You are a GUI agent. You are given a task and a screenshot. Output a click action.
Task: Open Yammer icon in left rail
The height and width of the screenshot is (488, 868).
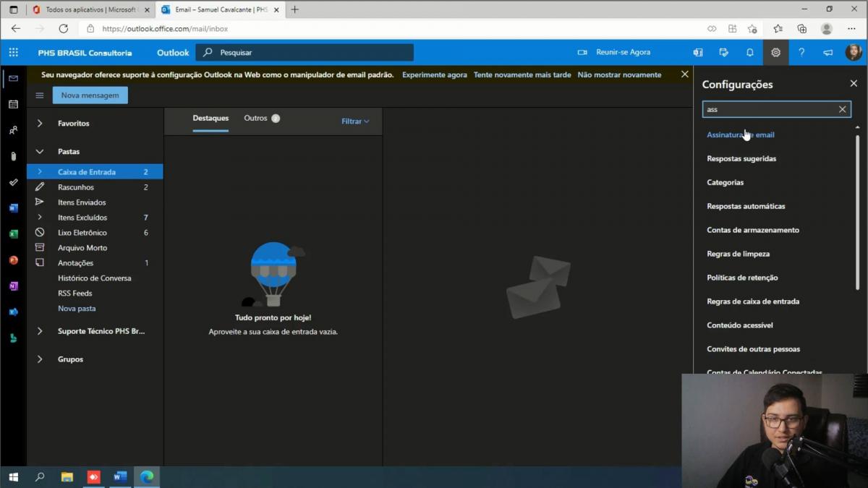click(x=13, y=312)
